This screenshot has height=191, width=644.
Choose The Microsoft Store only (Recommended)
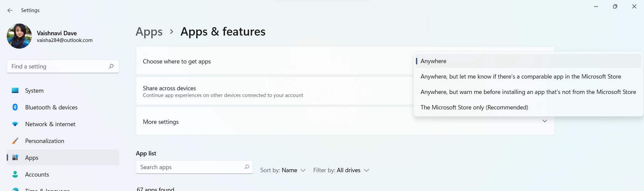[x=474, y=107]
